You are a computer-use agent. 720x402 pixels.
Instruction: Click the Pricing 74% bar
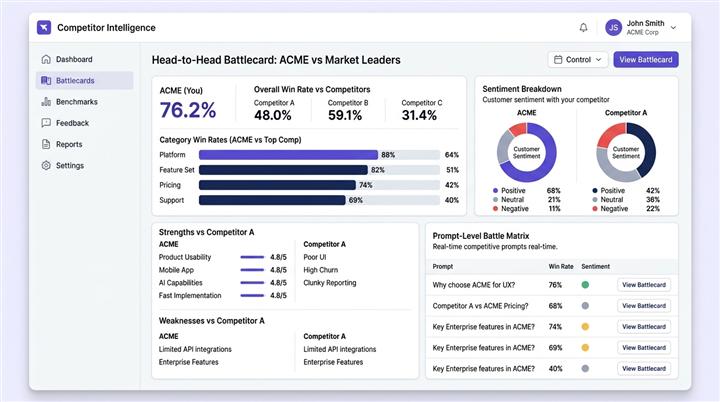point(277,185)
